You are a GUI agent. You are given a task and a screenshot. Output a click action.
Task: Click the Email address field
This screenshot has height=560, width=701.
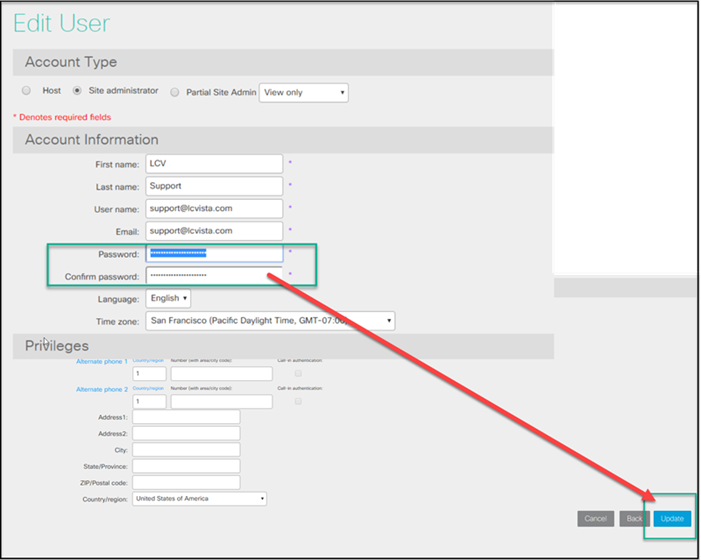[x=214, y=231]
